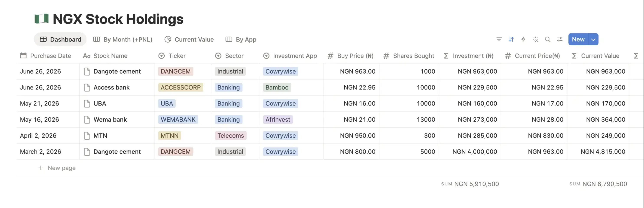This screenshot has width=644, height=208.
Task: Select the ACCESSCORP yellow ticker tag
Action: 180,87
